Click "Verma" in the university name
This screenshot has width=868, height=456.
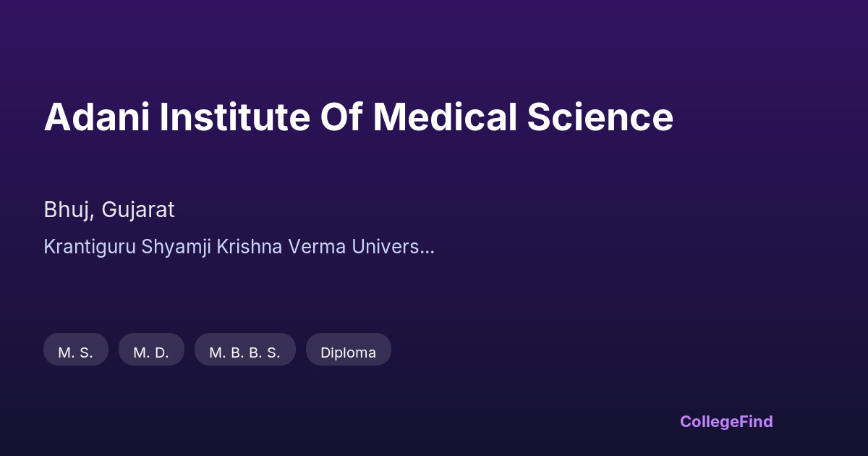(317, 247)
